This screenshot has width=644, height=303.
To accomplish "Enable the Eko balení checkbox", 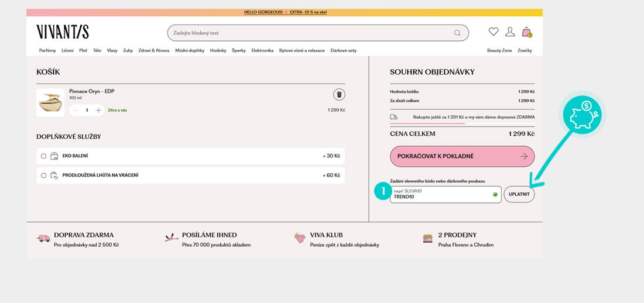I will 43,156.
